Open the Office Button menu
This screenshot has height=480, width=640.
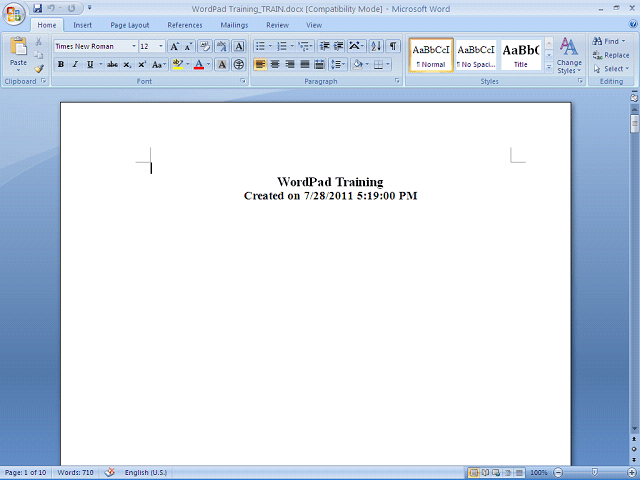(14, 14)
